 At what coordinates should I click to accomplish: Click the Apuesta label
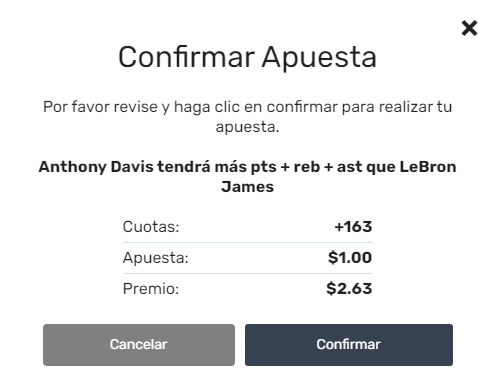tap(155, 258)
